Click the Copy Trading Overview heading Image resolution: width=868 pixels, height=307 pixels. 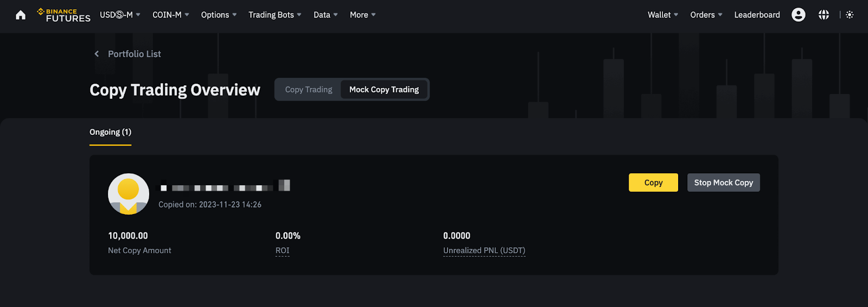point(175,90)
